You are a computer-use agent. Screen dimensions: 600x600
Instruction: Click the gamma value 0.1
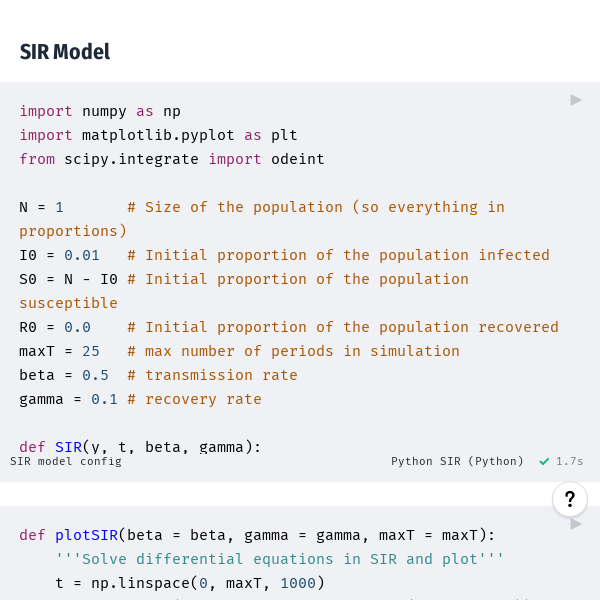pyautogui.click(x=104, y=399)
